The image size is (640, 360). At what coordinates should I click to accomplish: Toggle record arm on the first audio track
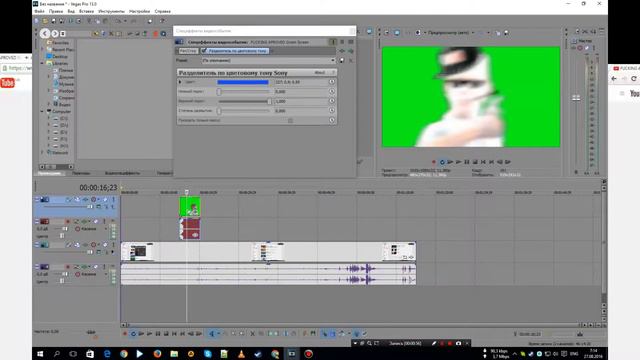coord(68,222)
